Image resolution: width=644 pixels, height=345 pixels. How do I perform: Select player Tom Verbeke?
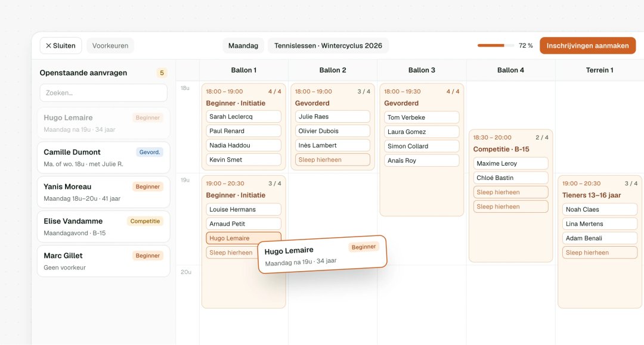point(422,117)
